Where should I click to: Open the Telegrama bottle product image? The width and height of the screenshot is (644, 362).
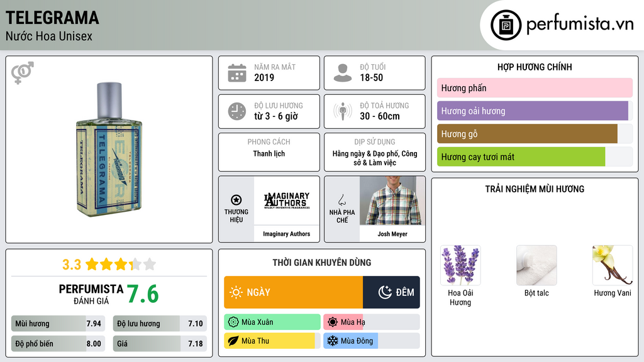click(109, 148)
